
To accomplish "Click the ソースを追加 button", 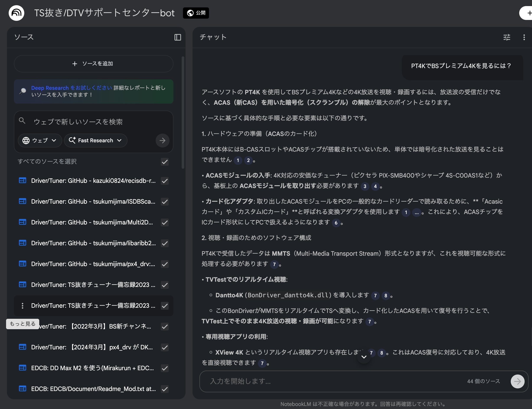I will [x=93, y=64].
